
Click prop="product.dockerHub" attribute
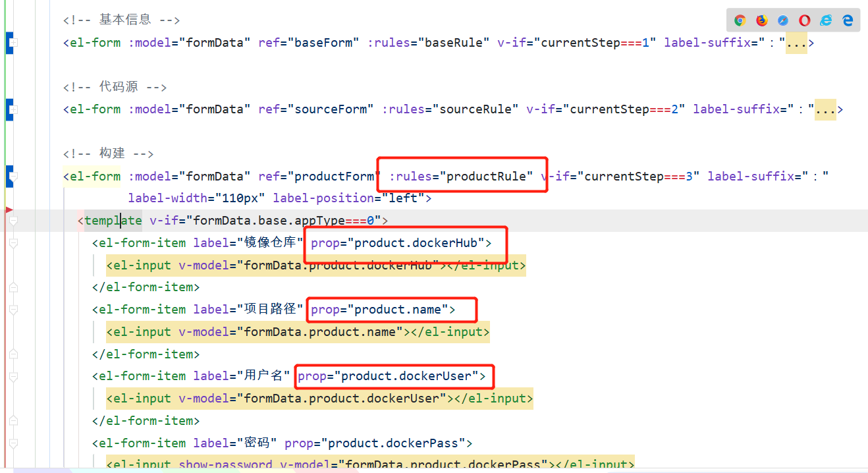coord(398,243)
